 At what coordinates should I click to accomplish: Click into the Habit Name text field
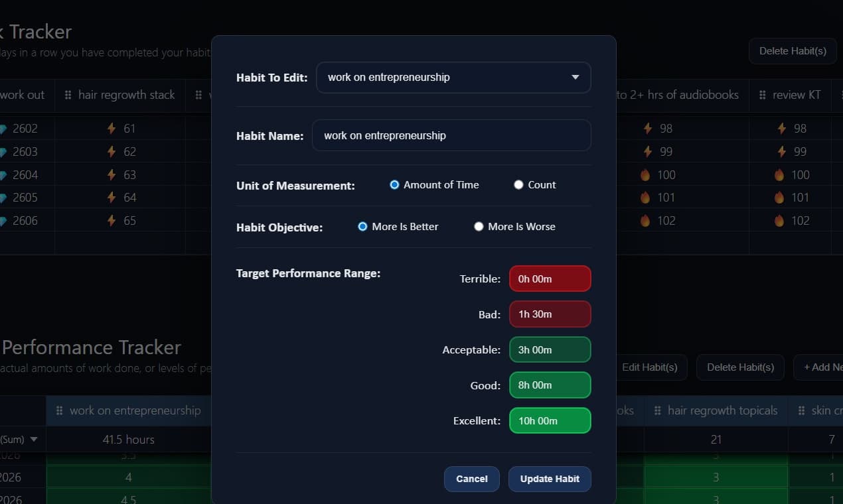(451, 136)
